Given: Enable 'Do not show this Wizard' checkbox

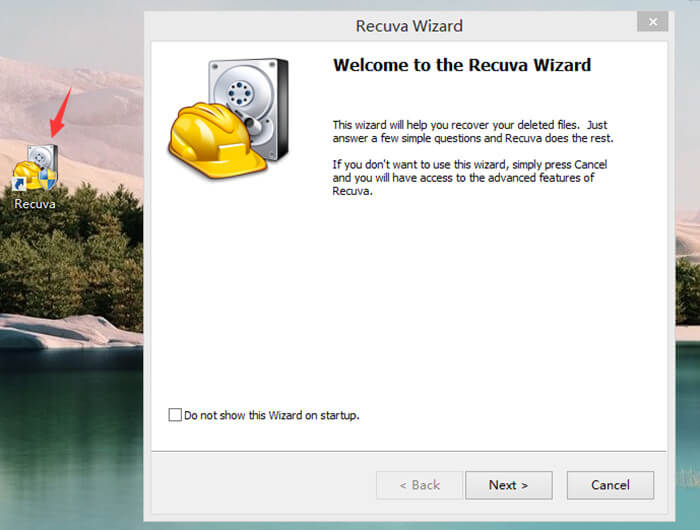Looking at the screenshot, I should tap(176, 415).
